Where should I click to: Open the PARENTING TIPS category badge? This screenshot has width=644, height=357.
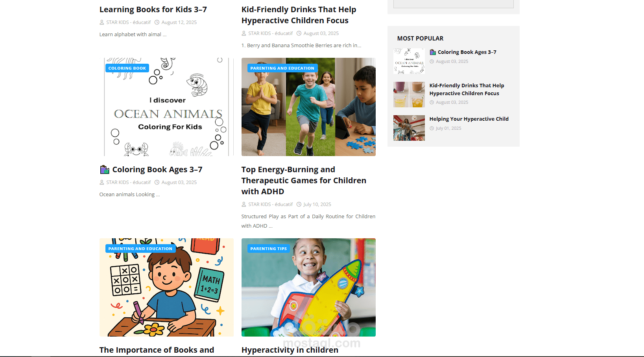pos(269,248)
